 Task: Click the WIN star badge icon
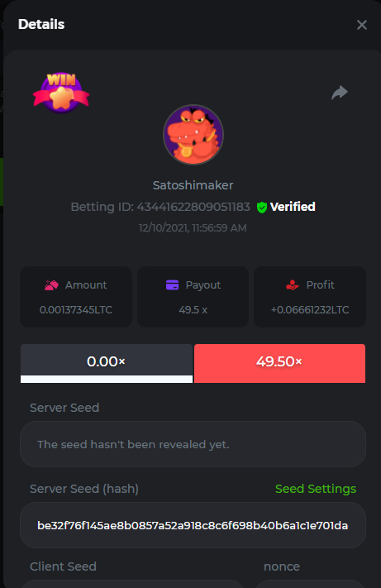(61, 93)
